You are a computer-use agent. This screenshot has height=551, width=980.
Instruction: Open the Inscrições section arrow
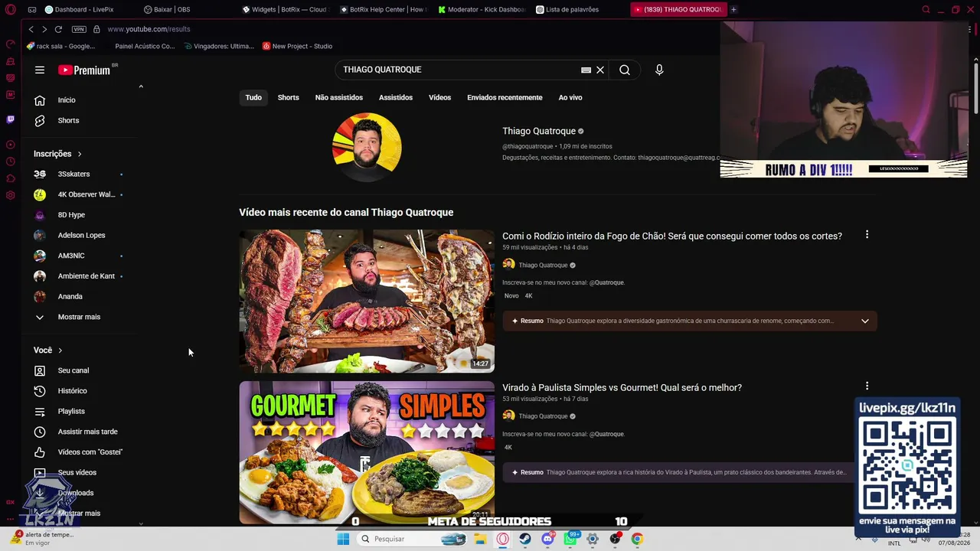point(79,154)
